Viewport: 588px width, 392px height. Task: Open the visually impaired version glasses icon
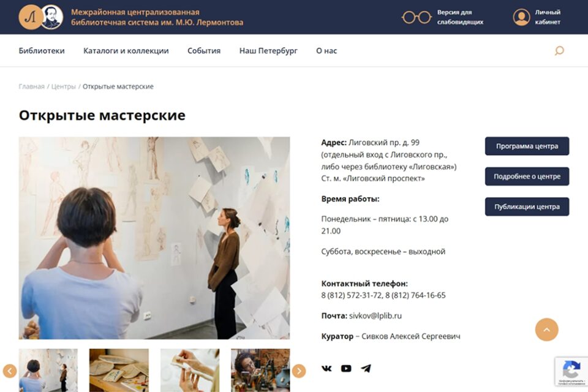[417, 17]
